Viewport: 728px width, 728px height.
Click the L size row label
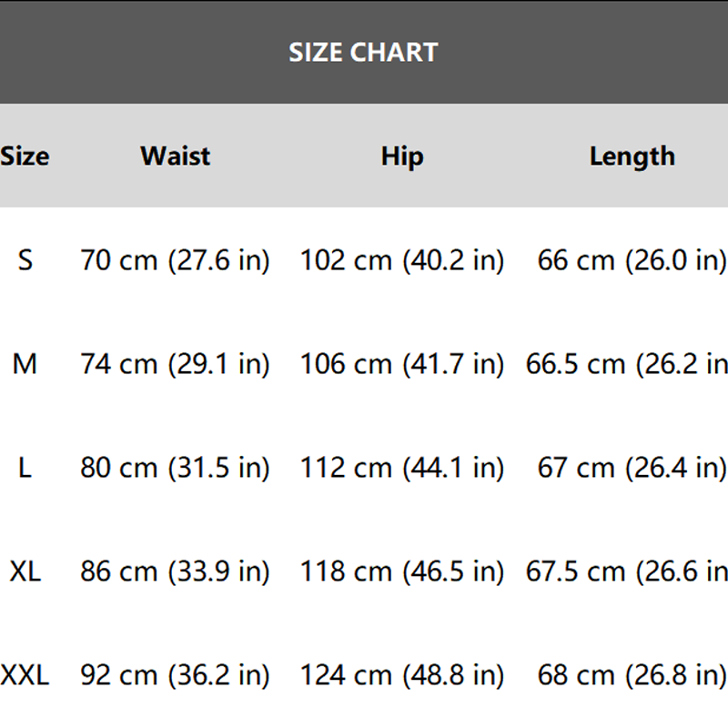(25, 468)
